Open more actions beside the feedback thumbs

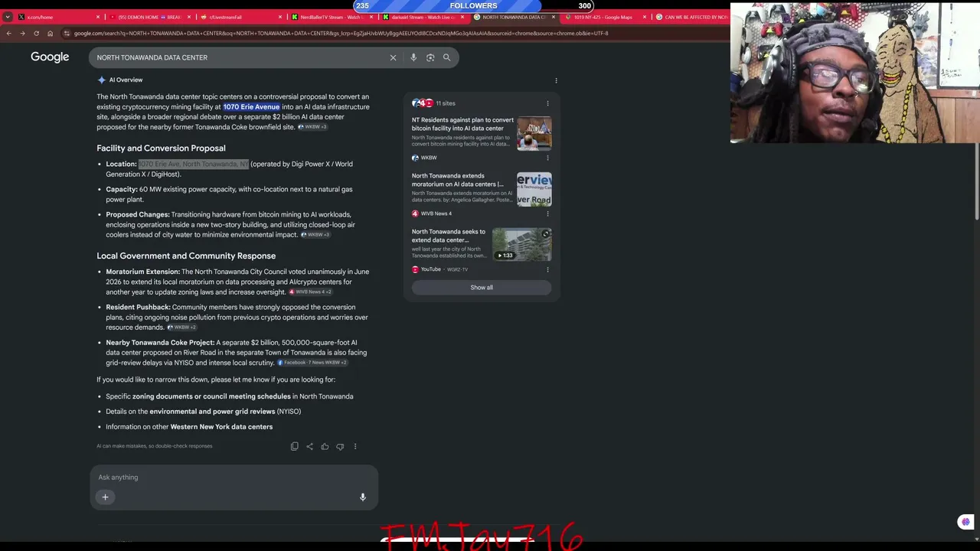355,446
